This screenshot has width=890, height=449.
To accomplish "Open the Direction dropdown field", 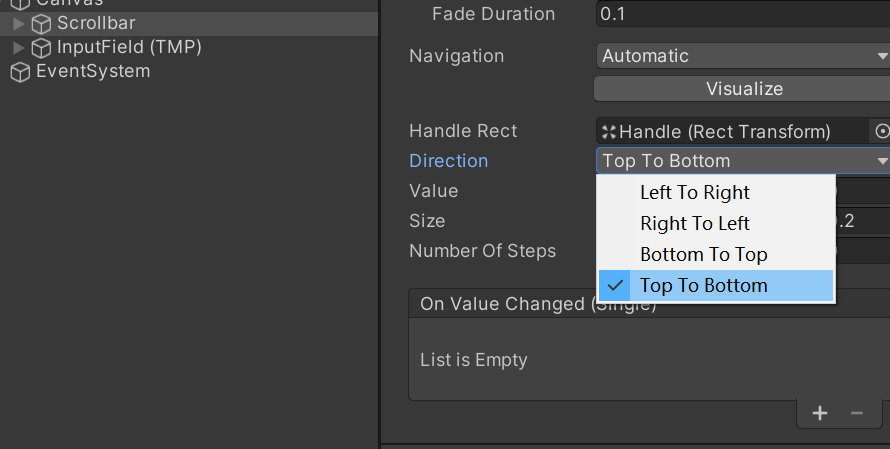I will click(x=743, y=161).
